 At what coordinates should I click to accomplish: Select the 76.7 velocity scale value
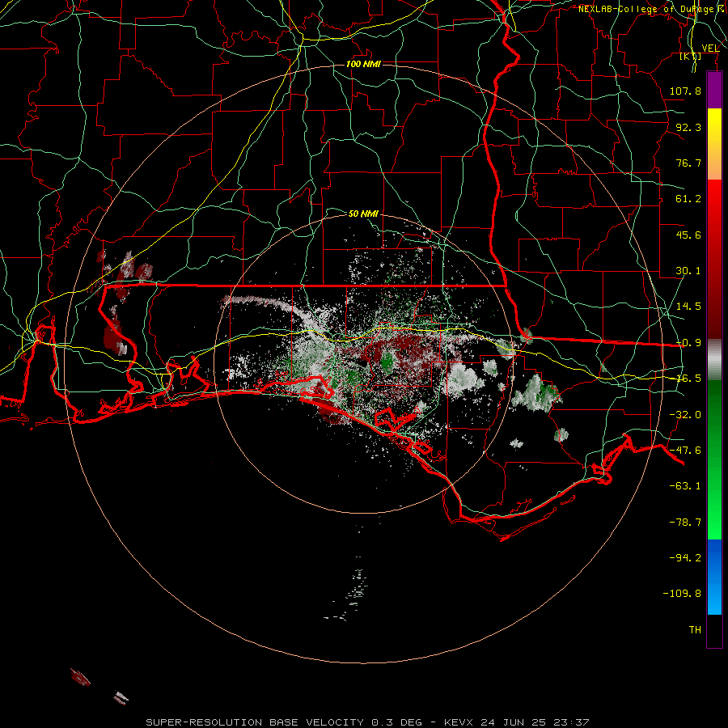click(x=688, y=163)
